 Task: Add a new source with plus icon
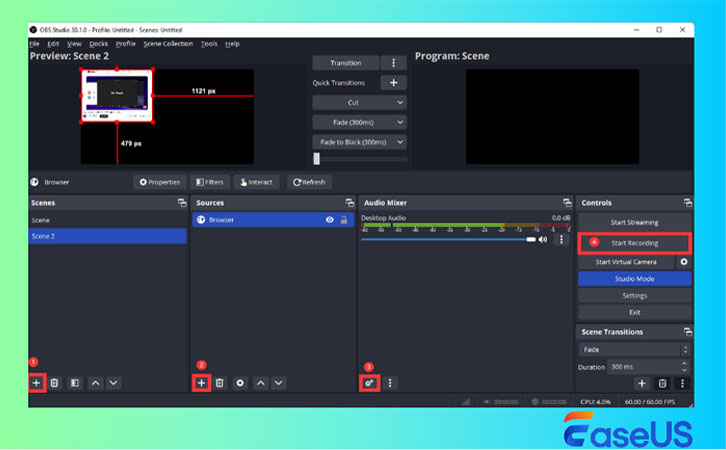tap(201, 383)
